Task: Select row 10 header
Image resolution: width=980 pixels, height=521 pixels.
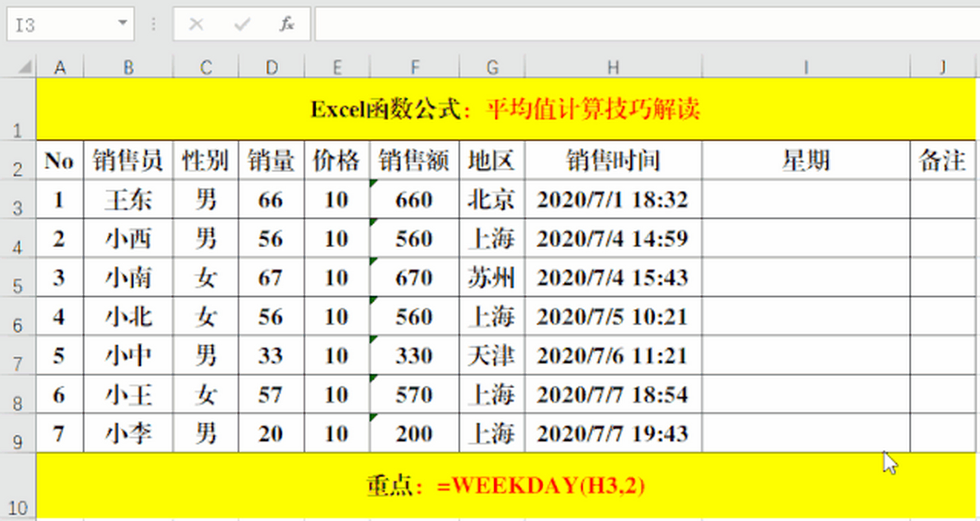Action: point(18,486)
